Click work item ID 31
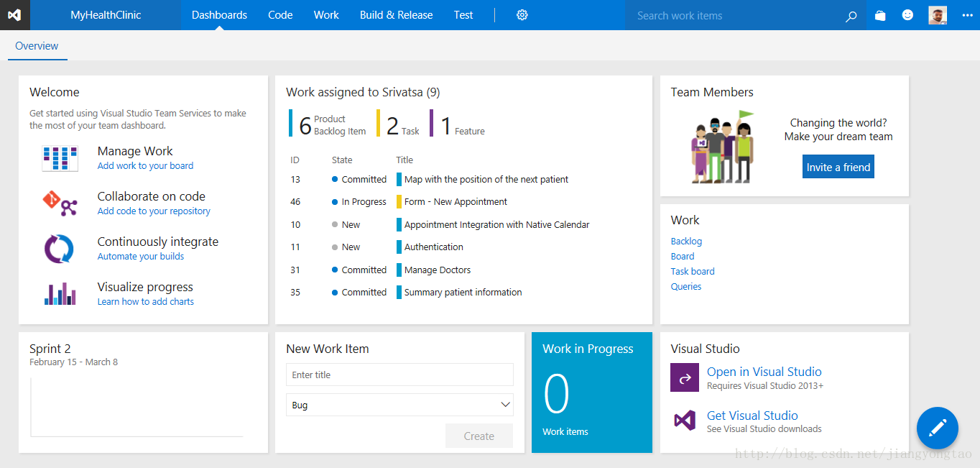Screen dimensions: 980x468 click(x=295, y=270)
